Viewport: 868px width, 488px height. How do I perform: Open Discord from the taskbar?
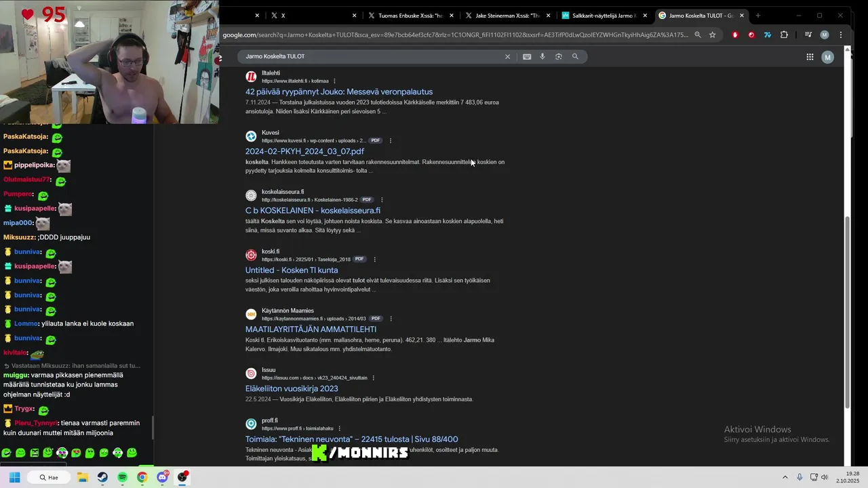point(162,477)
